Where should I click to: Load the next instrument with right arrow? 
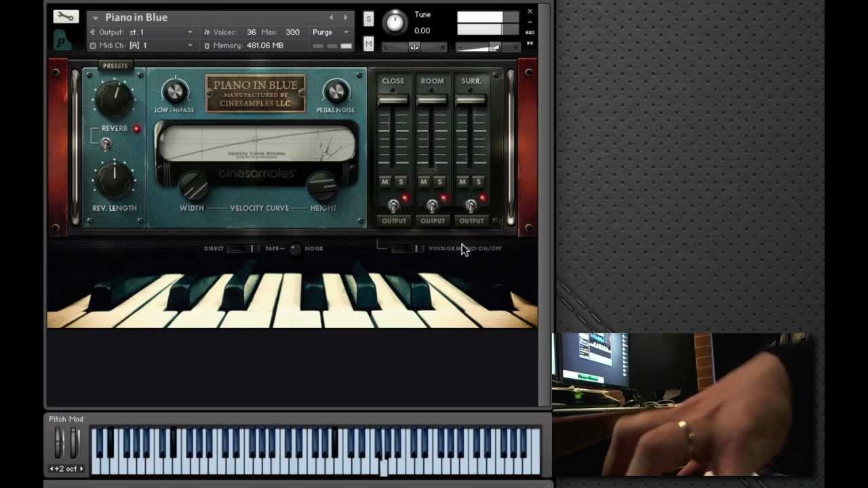pos(345,18)
